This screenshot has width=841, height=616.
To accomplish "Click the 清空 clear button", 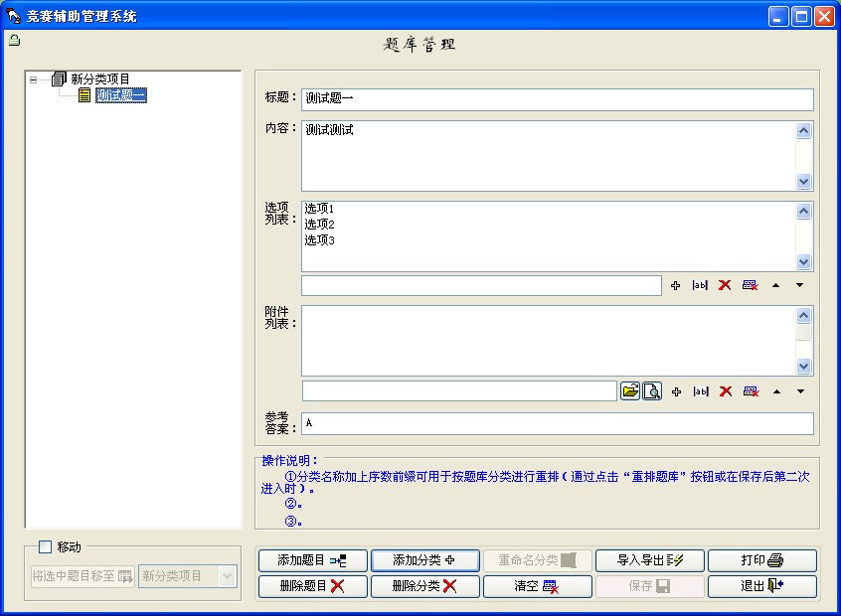I will coord(538,586).
